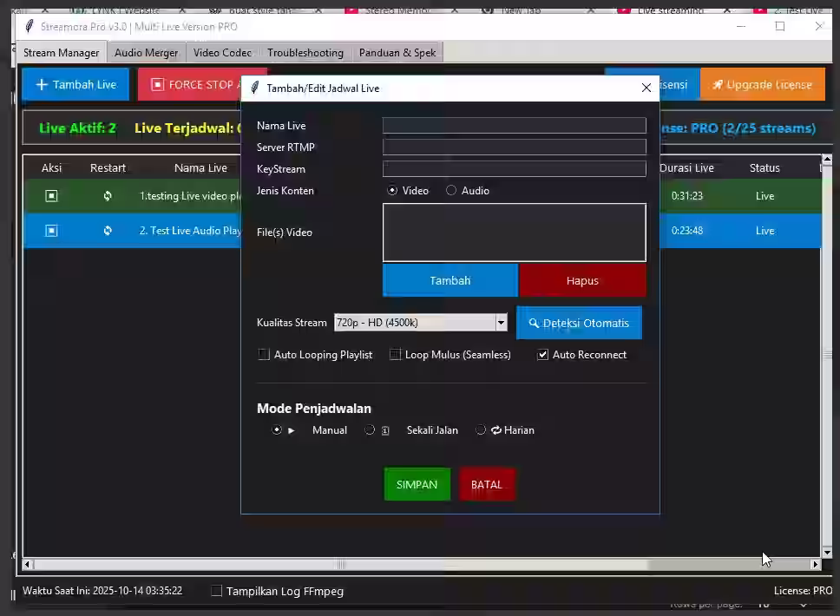
Task: Switch to the Audio Merger tab
Action: (146, 53)
